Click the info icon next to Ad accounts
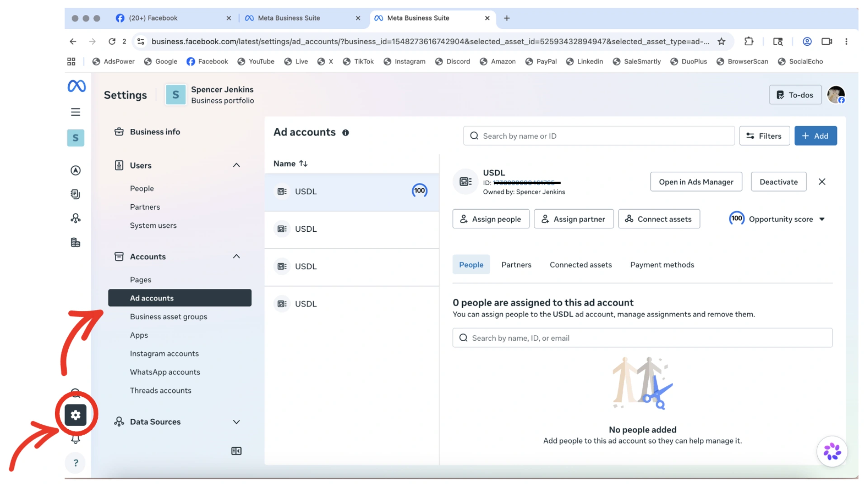 345,133
